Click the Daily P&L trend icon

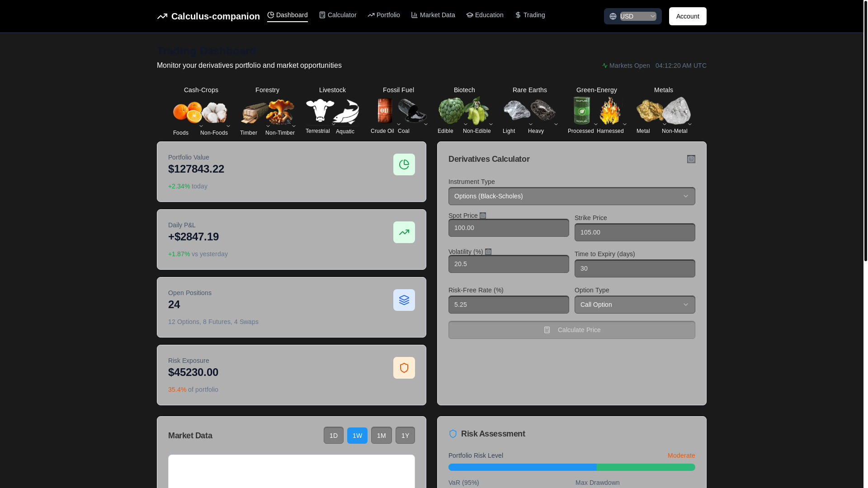tap(404, 232)
